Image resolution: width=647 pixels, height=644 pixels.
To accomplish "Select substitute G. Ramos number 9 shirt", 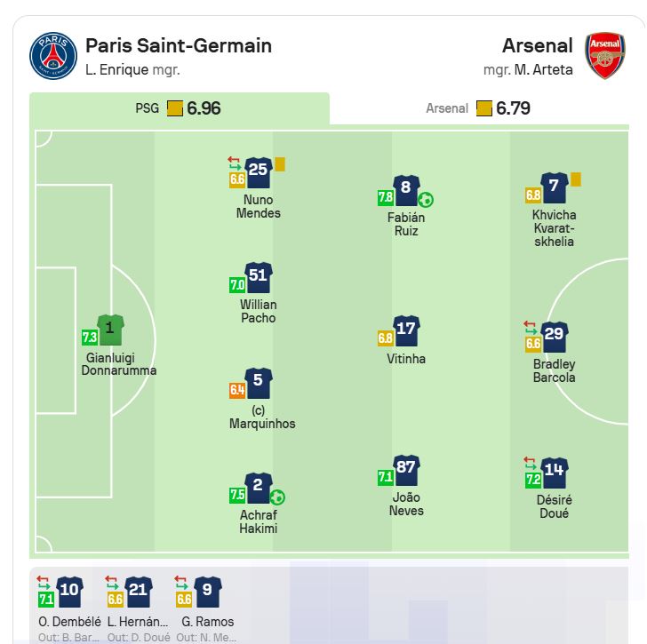I will tap(208, 592).
